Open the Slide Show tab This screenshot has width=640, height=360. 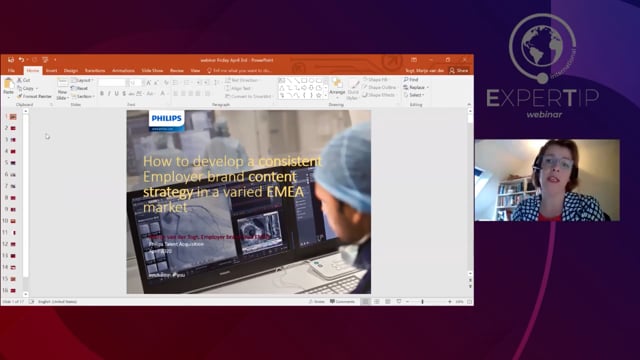(x=152, y=71)
